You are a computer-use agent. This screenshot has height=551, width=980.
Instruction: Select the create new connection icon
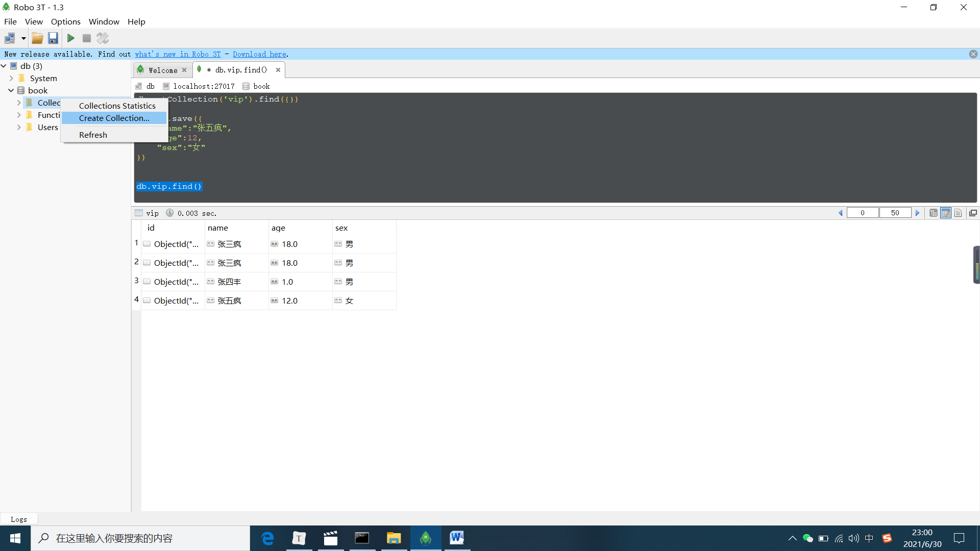(9, 38)
